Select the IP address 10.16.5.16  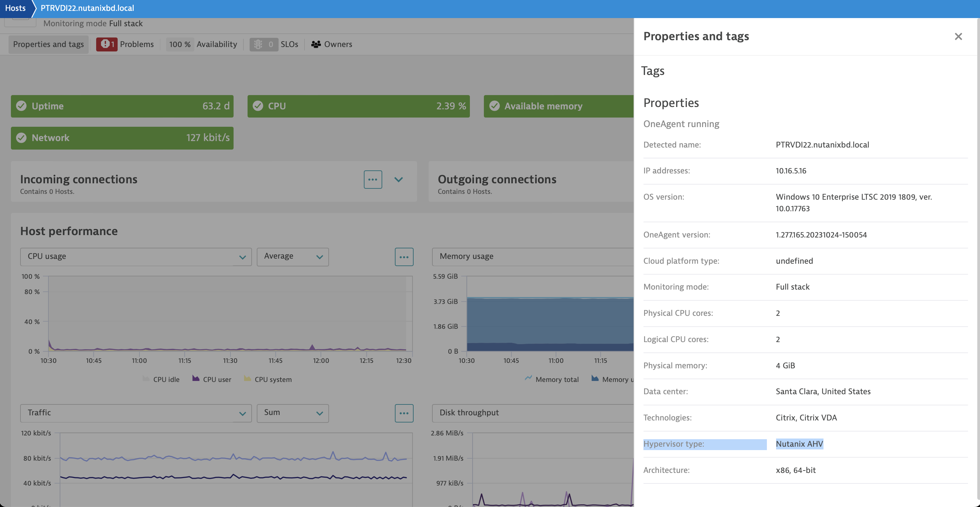coord(791,171)
